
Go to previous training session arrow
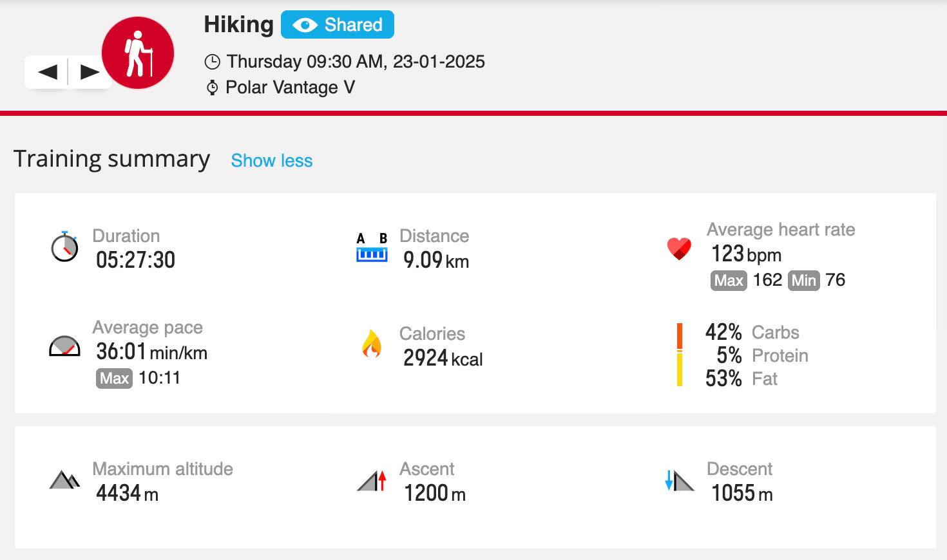[x=46, y=71]
